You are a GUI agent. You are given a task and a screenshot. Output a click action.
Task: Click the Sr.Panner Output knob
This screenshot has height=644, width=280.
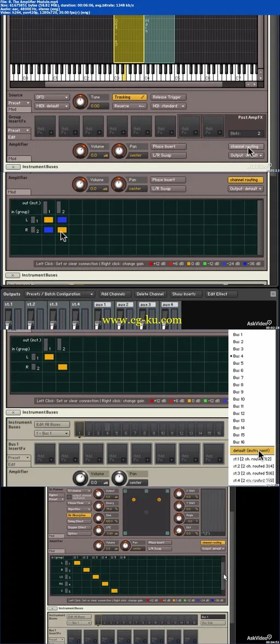pyautogui.click(x=98, y=494)
